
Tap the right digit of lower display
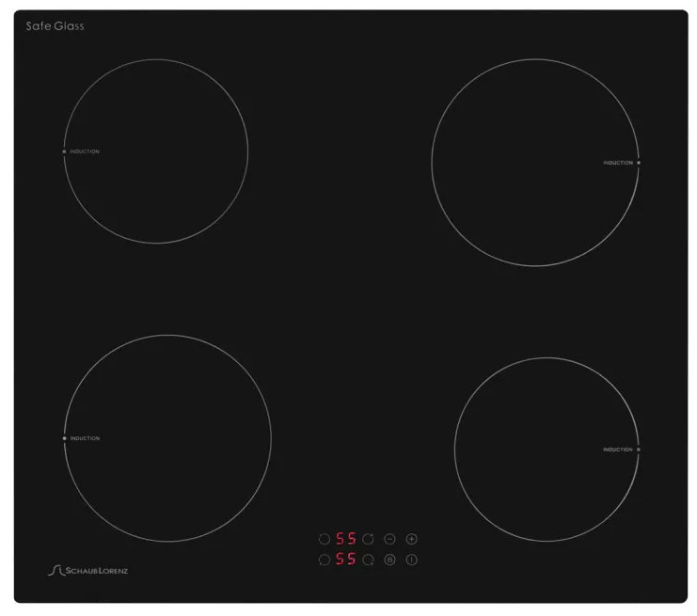point(352,560)
